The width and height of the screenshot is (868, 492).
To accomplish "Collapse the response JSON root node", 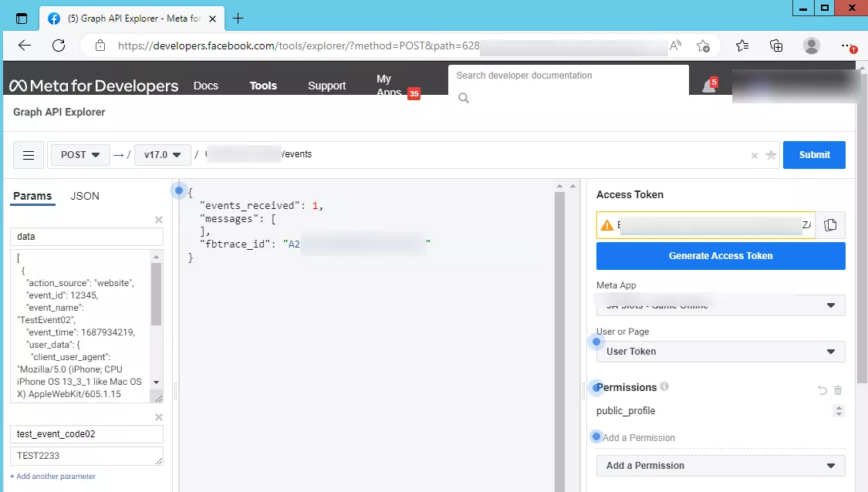I will pos(179,190).
